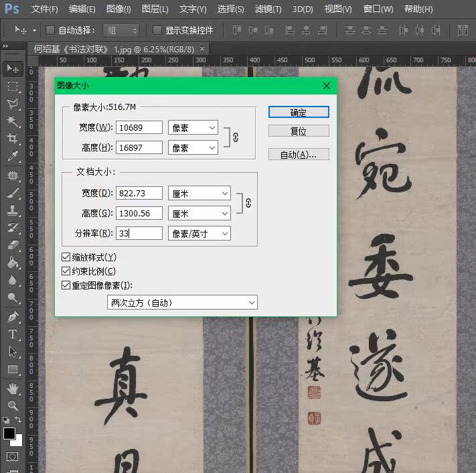
Task: Select the Eyedropper tool
Action: point(13,156)
